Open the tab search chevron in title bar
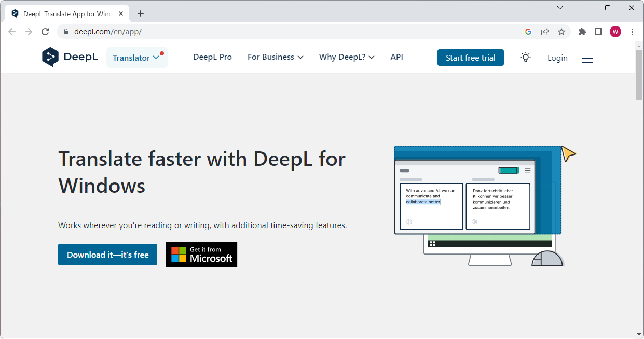Screen dimensions: 644x339 [560, 8]
